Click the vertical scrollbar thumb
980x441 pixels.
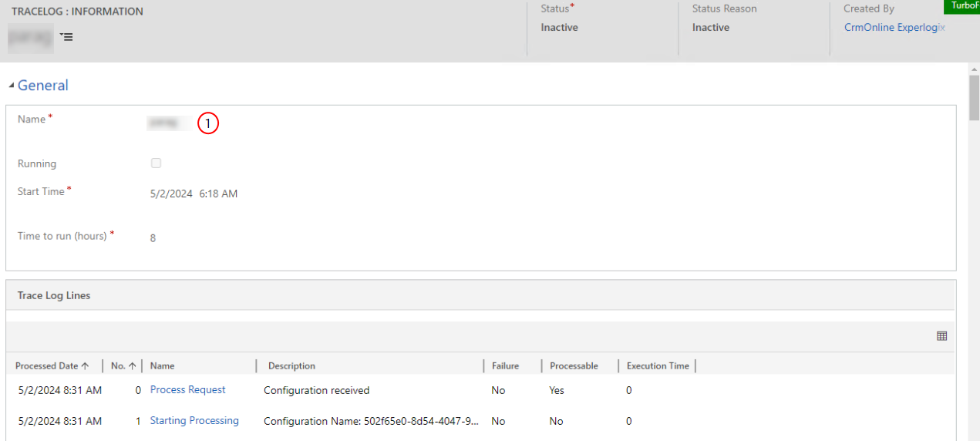point(974,99)
